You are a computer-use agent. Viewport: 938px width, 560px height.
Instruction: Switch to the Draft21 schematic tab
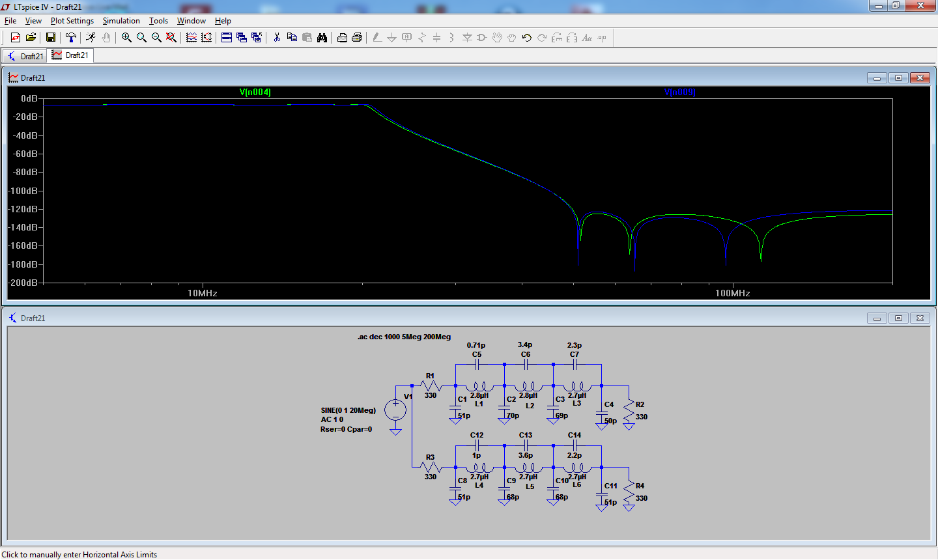click(x=25, y=56)
